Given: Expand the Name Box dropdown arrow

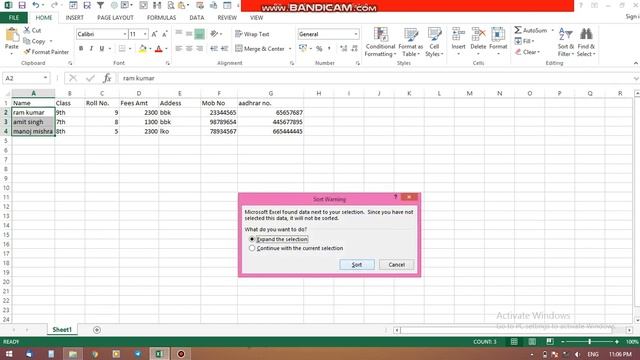Looking at the screenshot, I should 45,78.
